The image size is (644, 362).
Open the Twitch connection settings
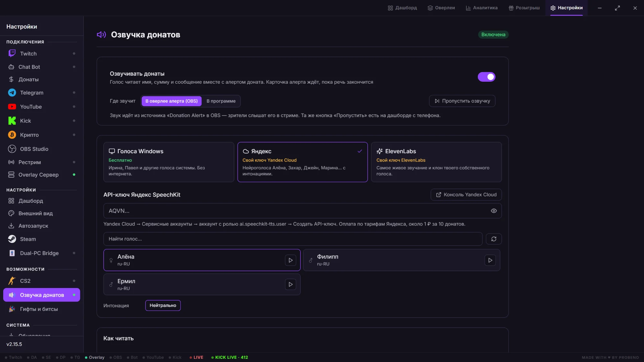tap(42, 53)
